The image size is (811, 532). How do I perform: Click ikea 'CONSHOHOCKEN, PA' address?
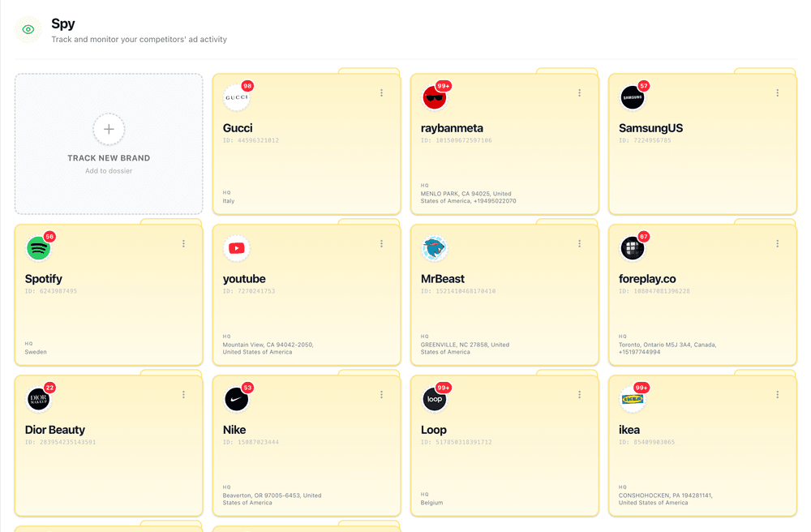click(666, 500)
